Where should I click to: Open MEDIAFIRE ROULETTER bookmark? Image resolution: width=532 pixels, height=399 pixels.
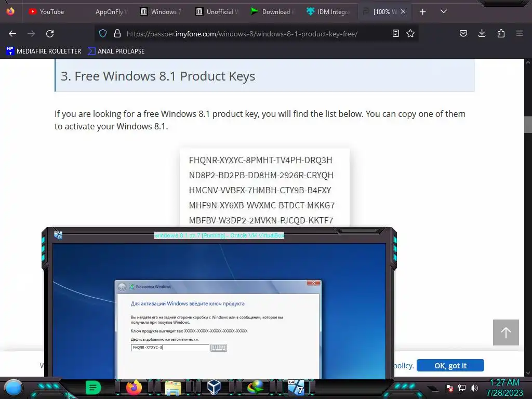[44, 51]
